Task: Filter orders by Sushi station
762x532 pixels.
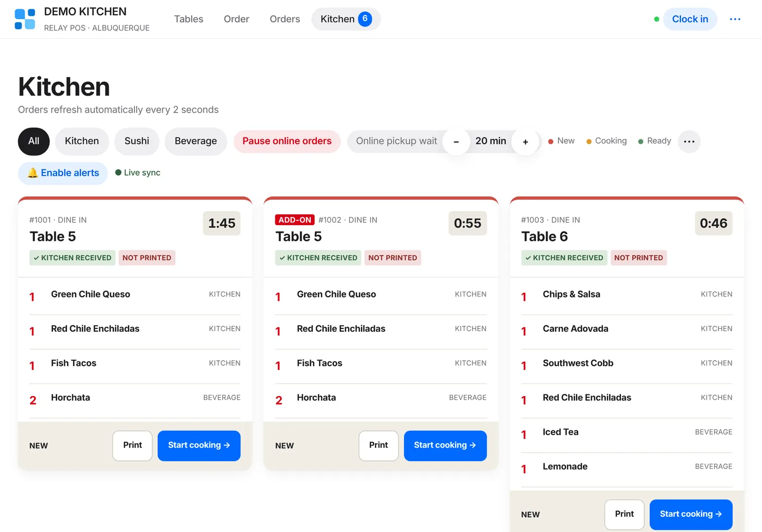Action: (x=137, y=141)
